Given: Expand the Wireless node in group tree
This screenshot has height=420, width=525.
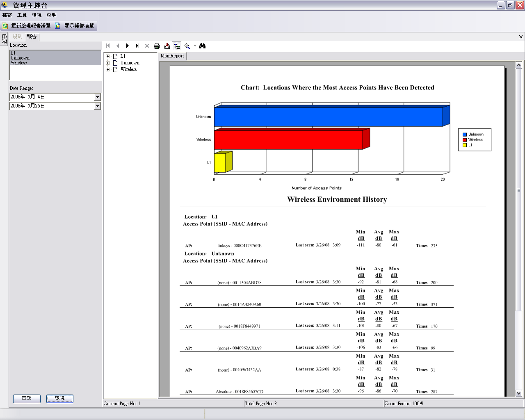Looking at the screenshot, I should coord(108,69).
